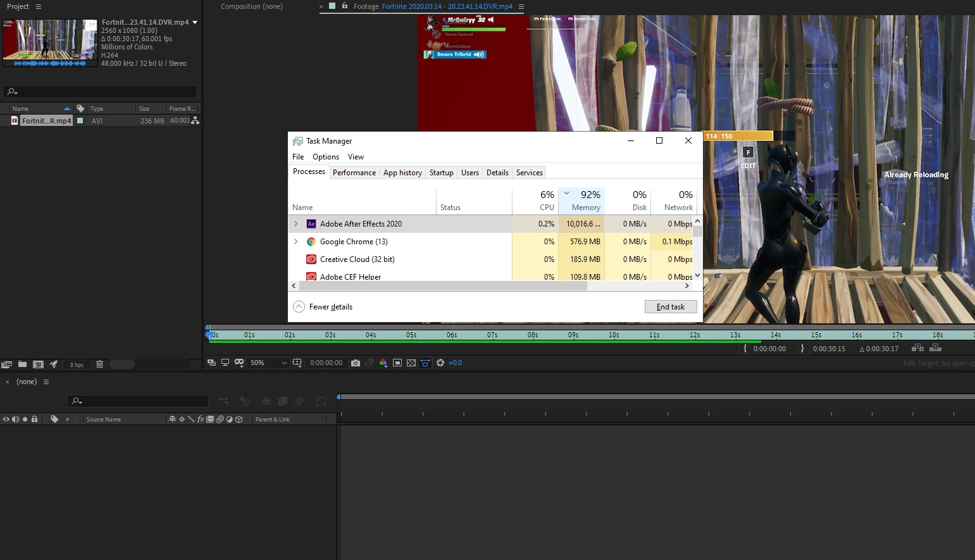This screenshot has height=560, width=975.
Task: Toggle pixel aspect ratio correction icon
Action: (x=425, y=363)
